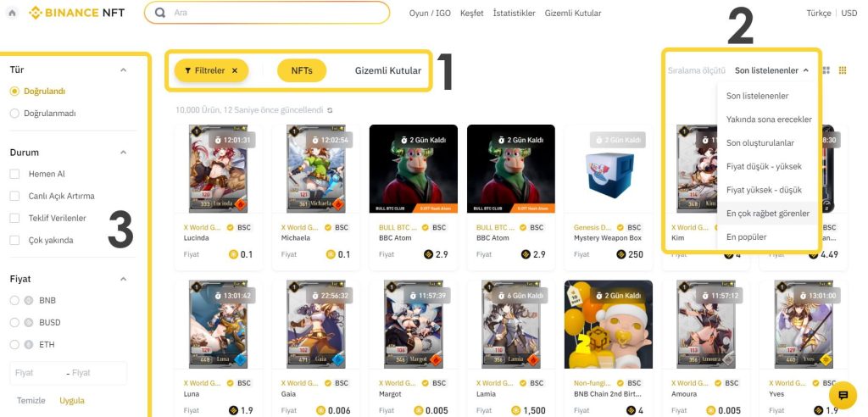The width and height of the screenshot is (868, 417).
Task: Click the Binance NFT logo
Action: pos(77,12)
